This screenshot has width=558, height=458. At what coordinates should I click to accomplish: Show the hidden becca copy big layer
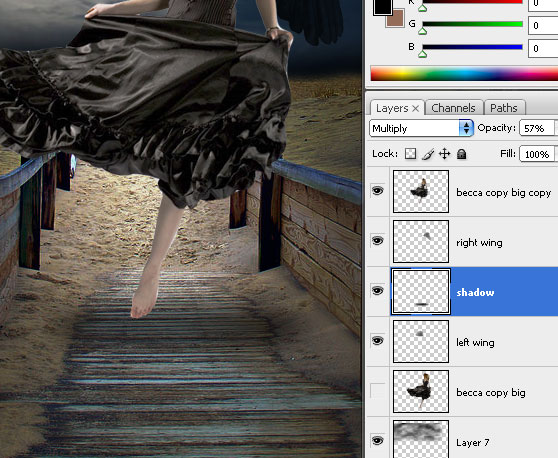(377, 391)
